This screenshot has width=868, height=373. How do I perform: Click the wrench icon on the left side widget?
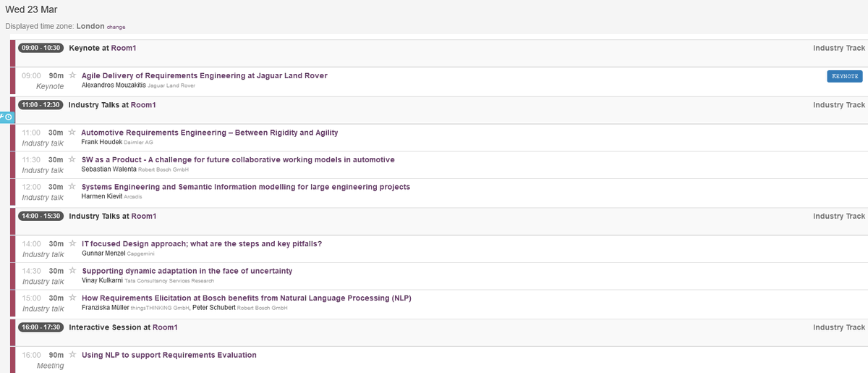pyautogui.click(x=2, y=117)
